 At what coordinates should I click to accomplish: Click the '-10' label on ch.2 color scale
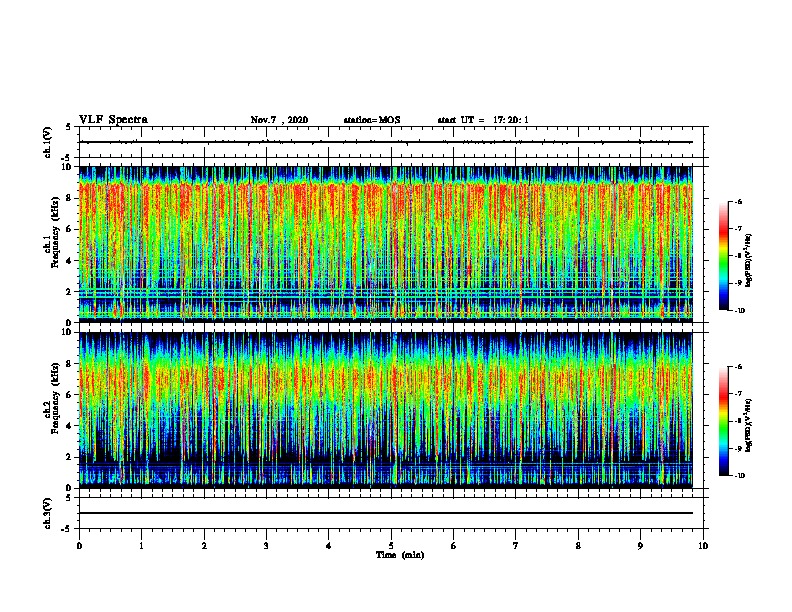pyautogui.click(x=739, y=476)
